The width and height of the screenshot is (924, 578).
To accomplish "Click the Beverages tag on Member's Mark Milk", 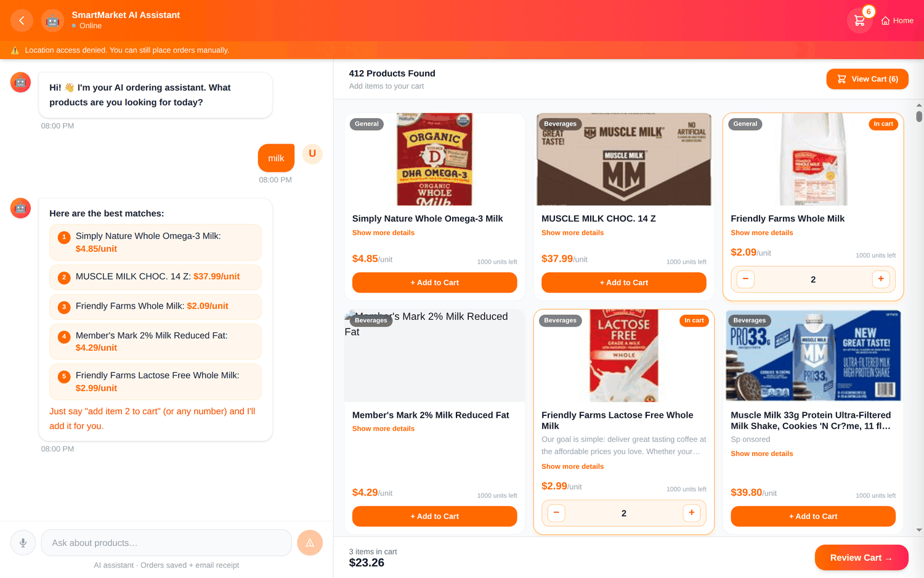I will 371,320.
